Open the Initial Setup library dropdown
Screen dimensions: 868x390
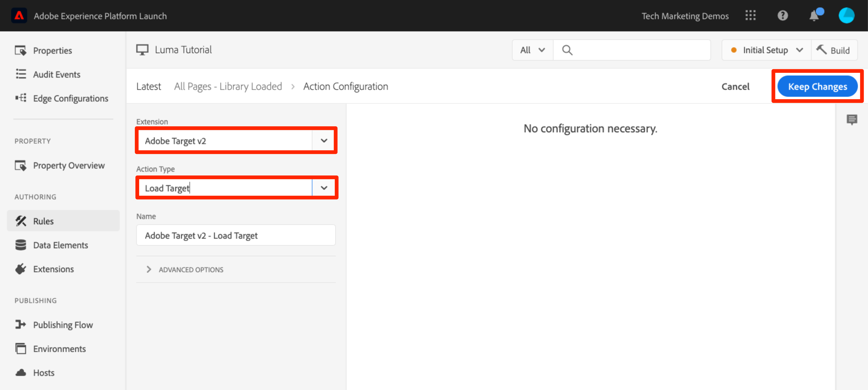(766, 50)
